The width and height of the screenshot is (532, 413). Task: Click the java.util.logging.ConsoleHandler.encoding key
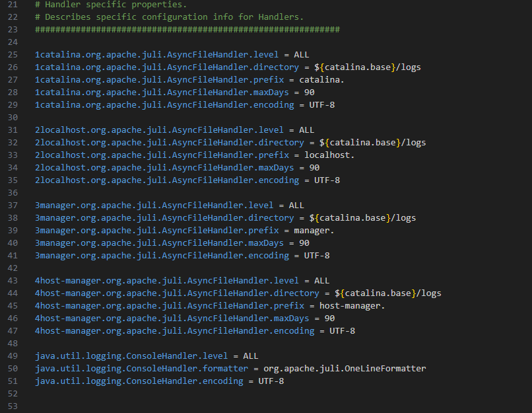[x=139, y=381]
